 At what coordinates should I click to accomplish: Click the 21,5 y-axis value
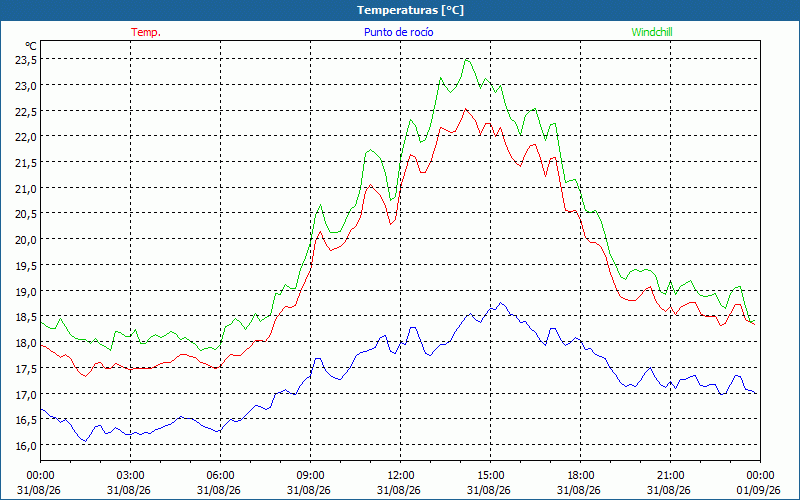[26, 163]
